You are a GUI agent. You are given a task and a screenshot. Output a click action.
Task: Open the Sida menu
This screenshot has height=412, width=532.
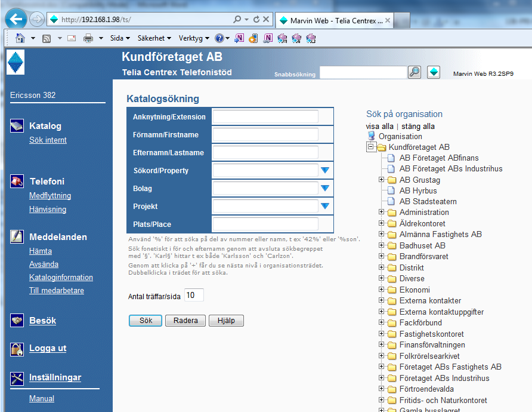[x=120, y=38]
